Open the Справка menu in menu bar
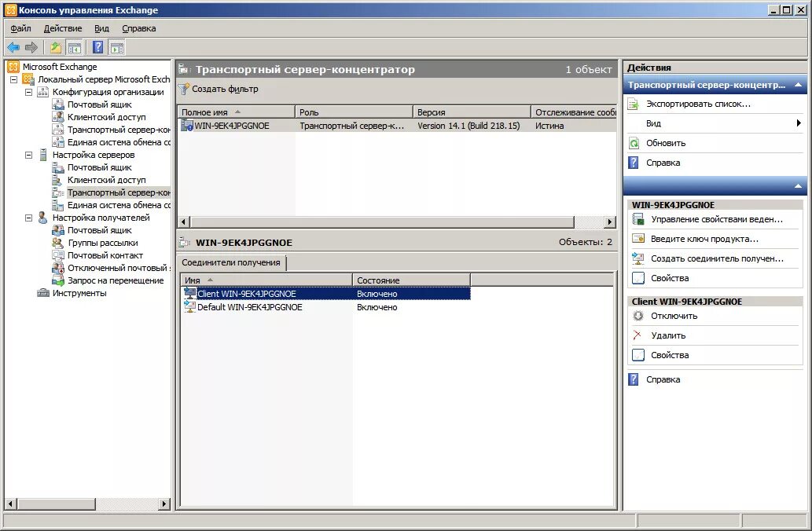Image resolution: width=812 pixels, height=531 pixels. pyautogui.click(x=139, y=28)
